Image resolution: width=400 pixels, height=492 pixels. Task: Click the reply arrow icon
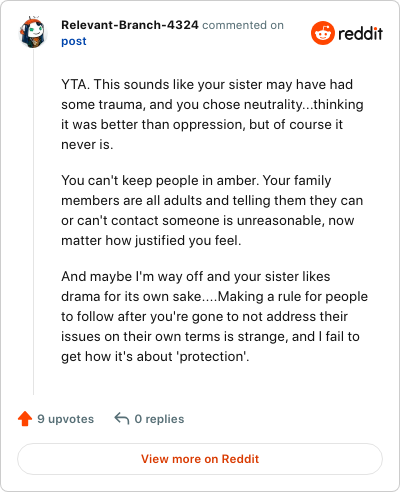pyautogui.click(x=122, y=418)
